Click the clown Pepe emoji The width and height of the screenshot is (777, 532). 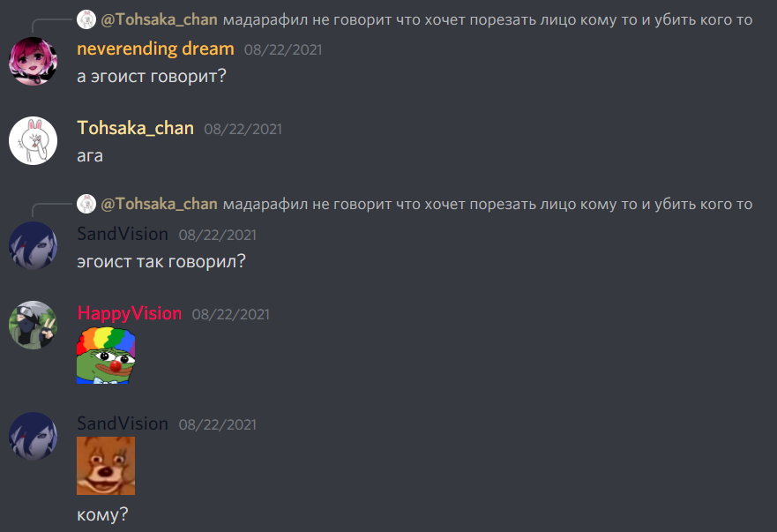pyautogui.click(x=106, y=355)
